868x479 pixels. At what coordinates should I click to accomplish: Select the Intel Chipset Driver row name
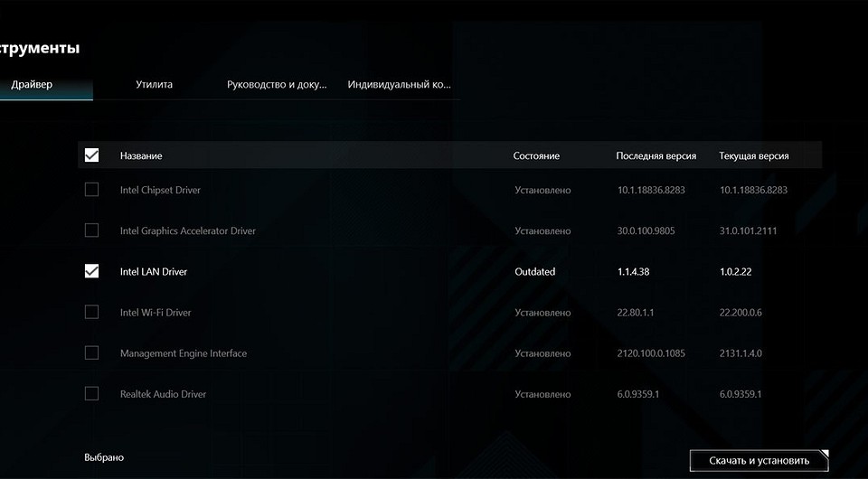click(x=161, y=190)
